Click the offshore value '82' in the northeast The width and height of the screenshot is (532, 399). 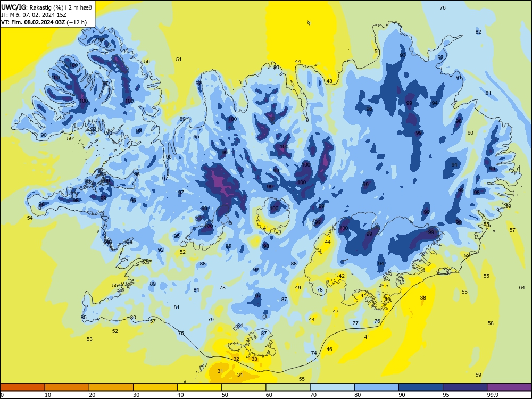pos(478,32)
